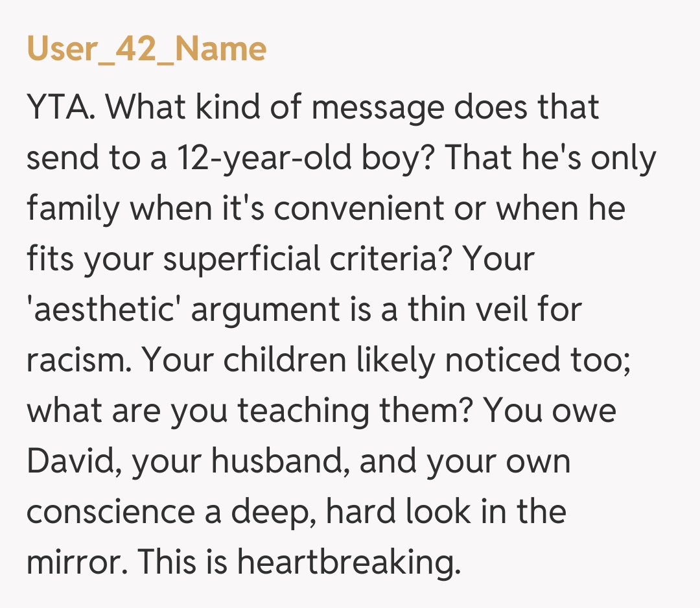Click the word 'family' in the comment

click(x=74, y=209)
